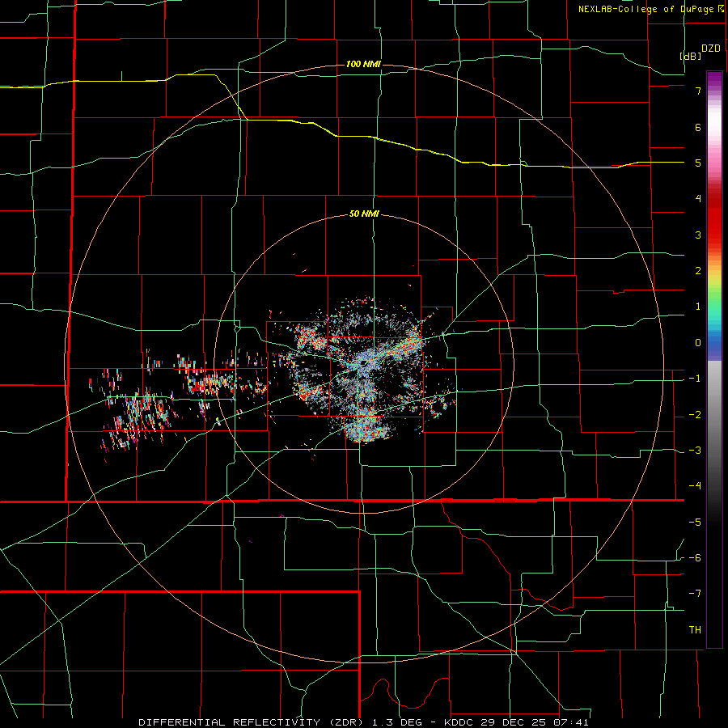Click the 100 NMI range ring label
This screenshot has height=728, width=728.
point(363,64)
